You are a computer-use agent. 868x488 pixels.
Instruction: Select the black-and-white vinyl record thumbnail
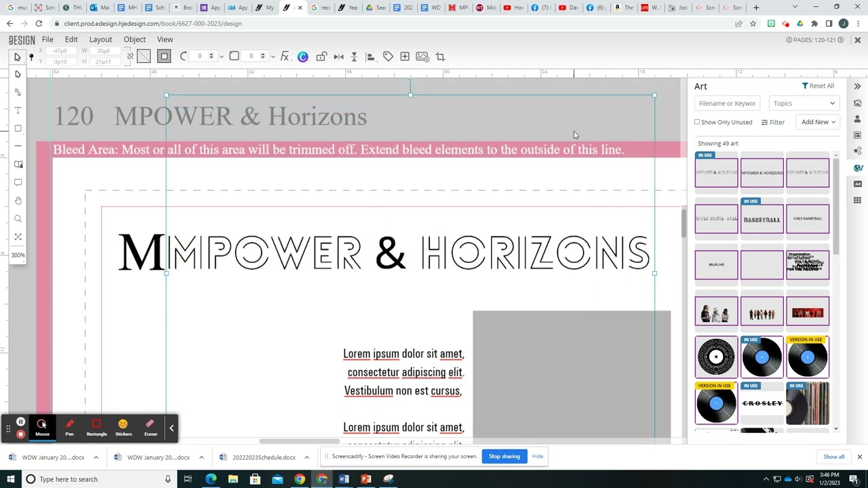(717, 357)
